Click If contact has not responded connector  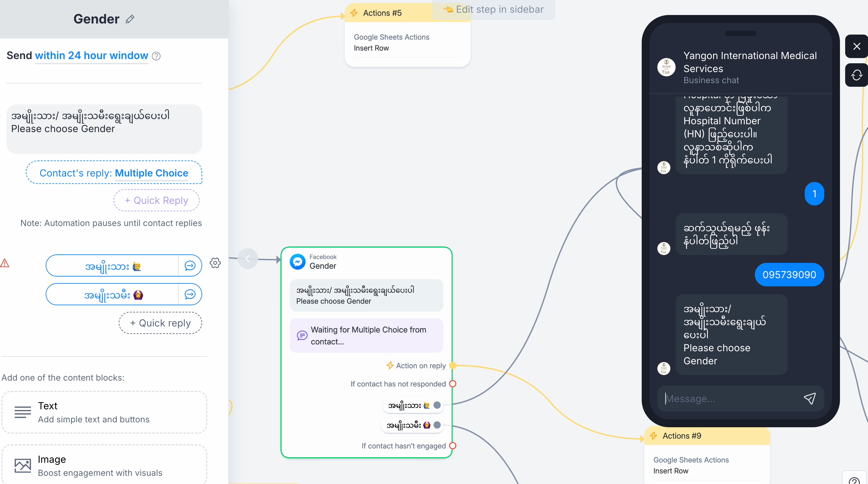click(x=453, y=384)
